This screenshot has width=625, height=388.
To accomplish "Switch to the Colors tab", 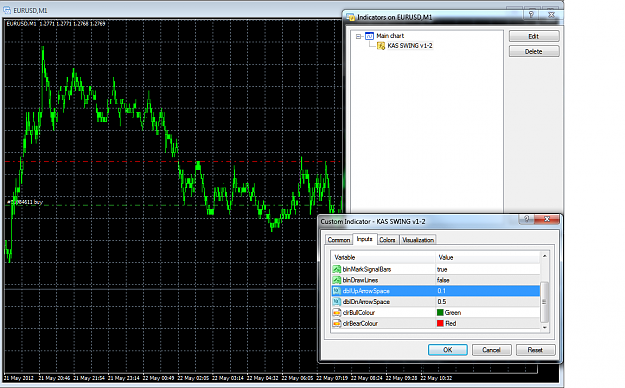I will [387, 240].
